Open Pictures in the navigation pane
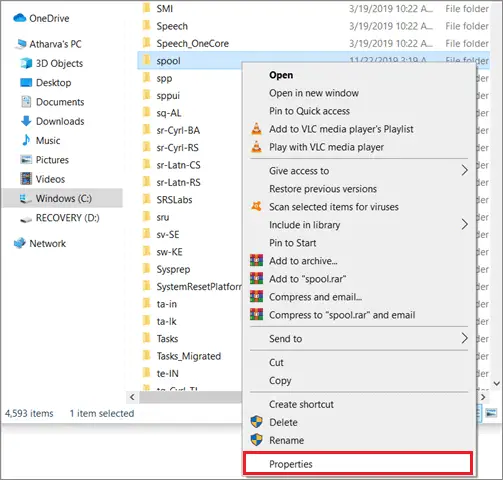The height and width of the screenshot is (480, 503). point(52,160)
